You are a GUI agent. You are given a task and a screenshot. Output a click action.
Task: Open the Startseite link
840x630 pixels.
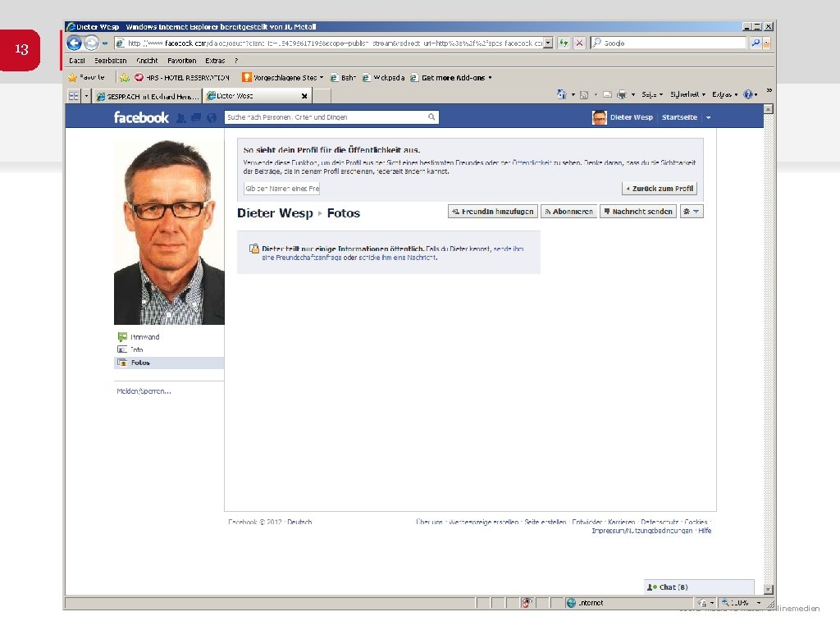679,117
